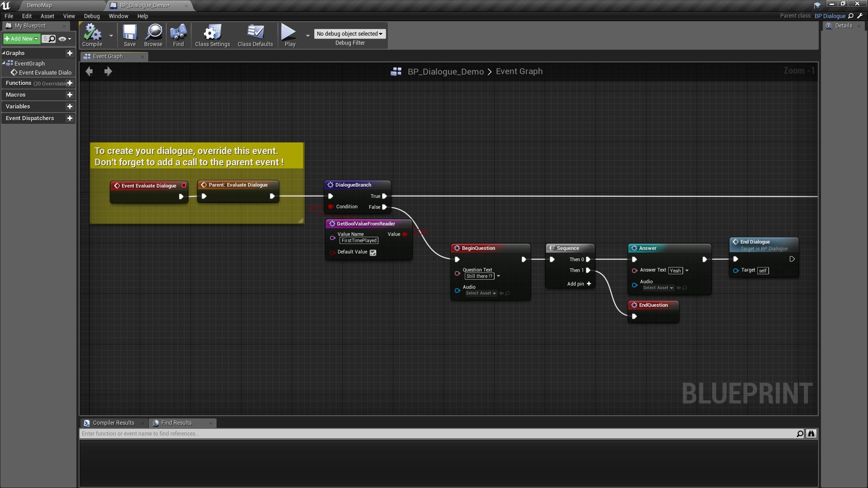This screenshot has height=488, width=868.
Task: Click the binoculars find-in-blueprints icon
Action: [811, 434]
